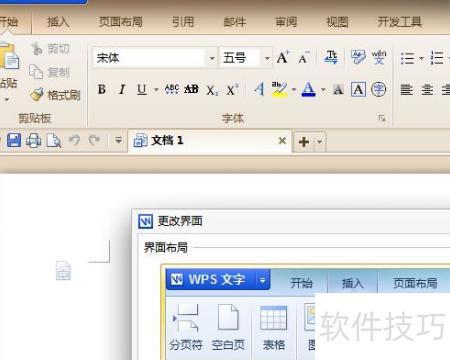The height and width of the screenshot is (360, 450).
Task: Center align paragraph text
Action: pyautogui.click(x=427, y=90)
